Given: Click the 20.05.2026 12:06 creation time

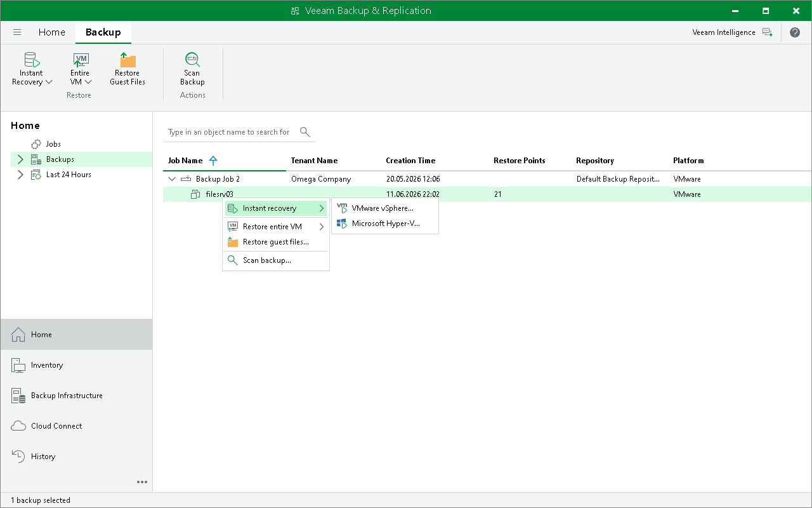Looking at the screenshot, I should 413,179.
